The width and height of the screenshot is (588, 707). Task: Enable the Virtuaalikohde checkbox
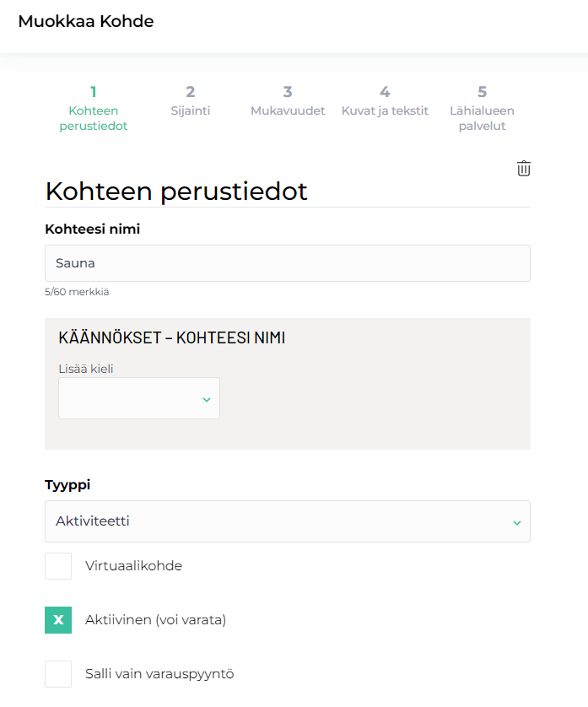(58, 566)
